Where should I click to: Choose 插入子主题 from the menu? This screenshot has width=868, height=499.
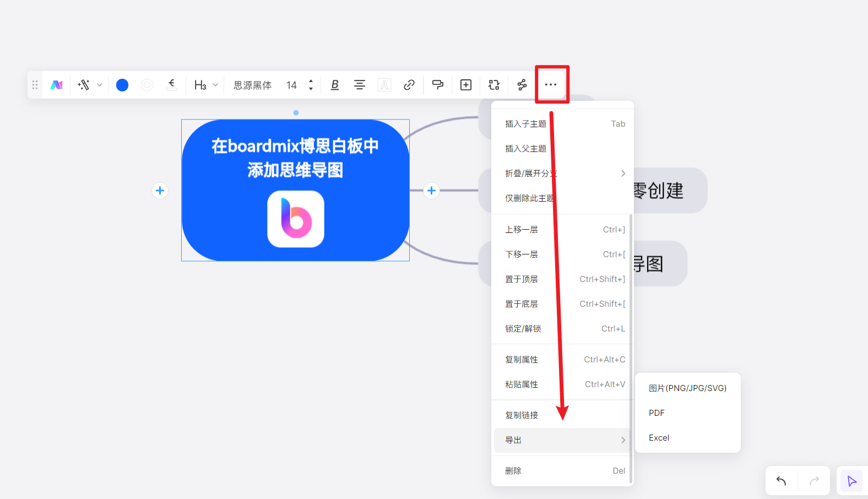coord(562,124)
